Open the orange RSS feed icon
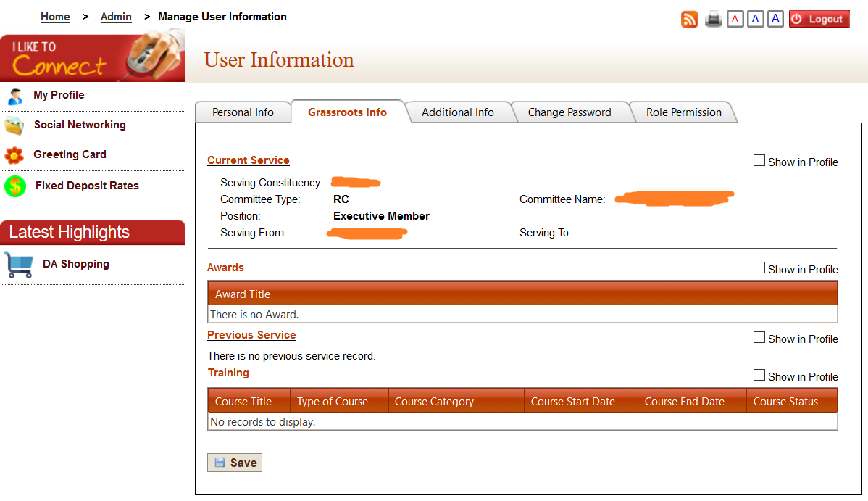868x501 pixels. pos(689,20)
